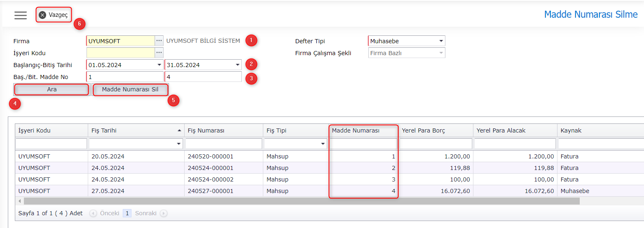Sort by Fiş Tipi column header
The image size is (644, 228).
click(x=296, y=130)
